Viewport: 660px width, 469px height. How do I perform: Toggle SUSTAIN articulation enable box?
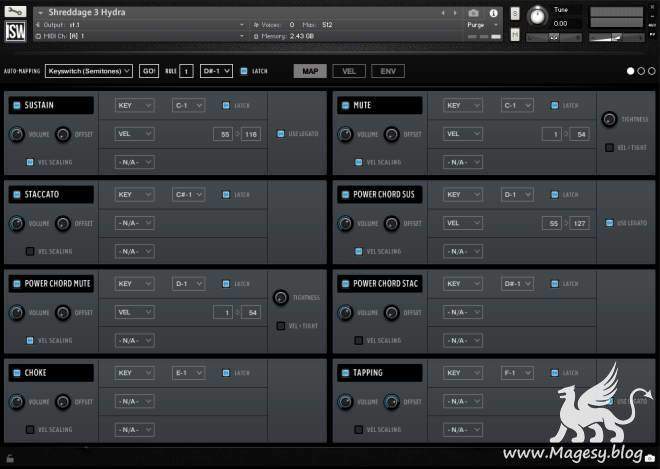[x=17, y=105]
